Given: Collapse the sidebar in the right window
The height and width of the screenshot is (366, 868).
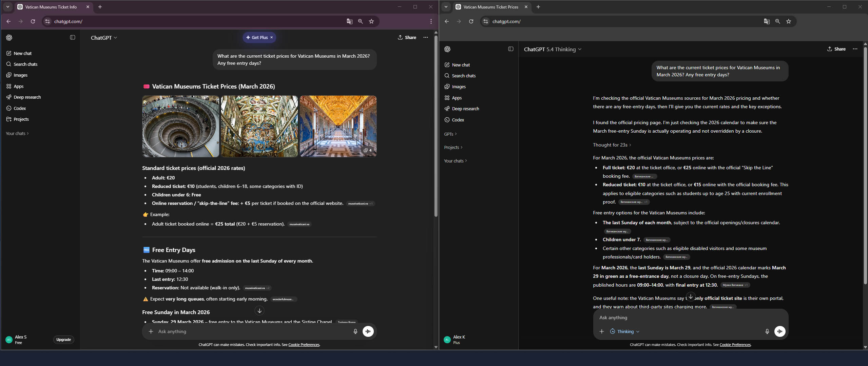Looking at the screenshot, I should click(x=510, y=49).
